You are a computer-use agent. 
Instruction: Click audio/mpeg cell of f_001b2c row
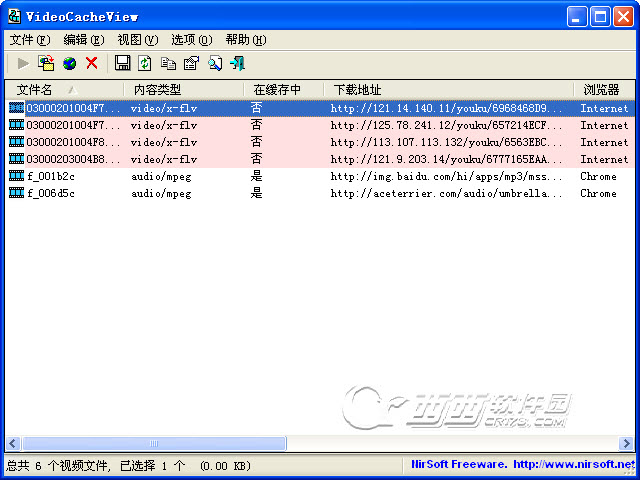pyautogui.click(x=161, y=176)
